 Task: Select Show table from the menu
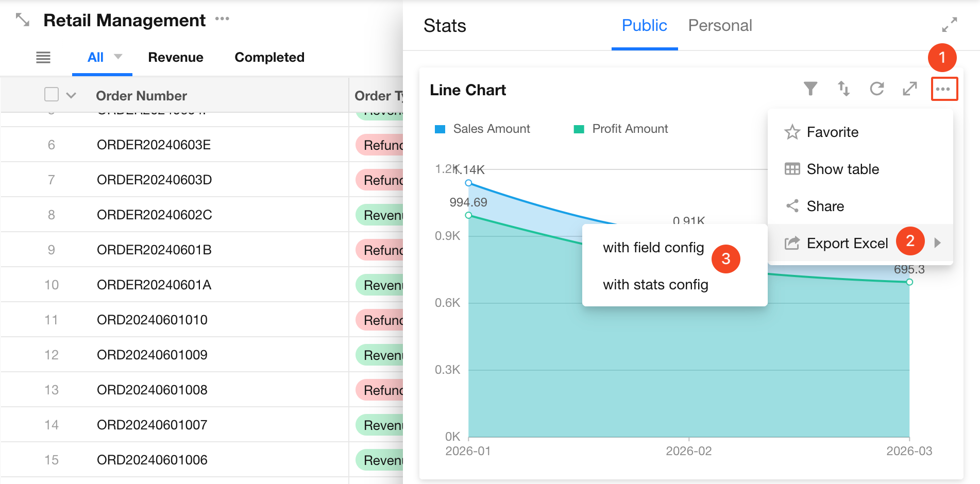[x=842, y=169]
